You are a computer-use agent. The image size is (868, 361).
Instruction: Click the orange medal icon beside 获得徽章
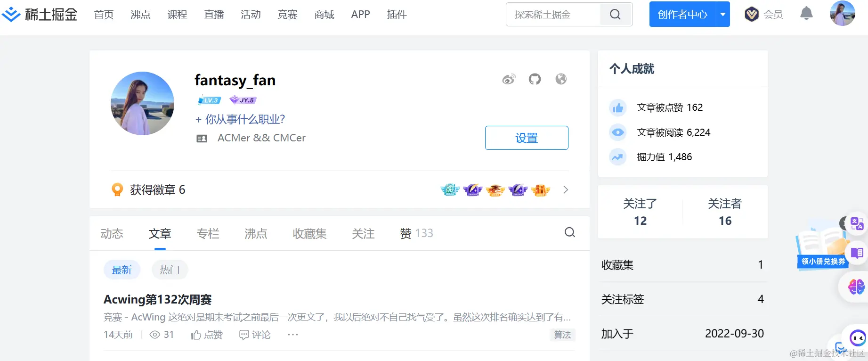coord(117,189)
